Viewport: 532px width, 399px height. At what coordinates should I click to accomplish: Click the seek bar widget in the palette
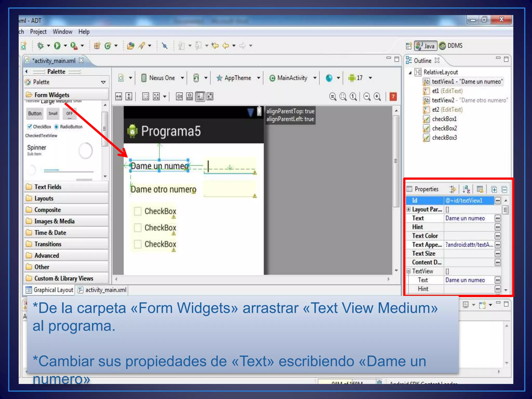click(x=68, y=171)
